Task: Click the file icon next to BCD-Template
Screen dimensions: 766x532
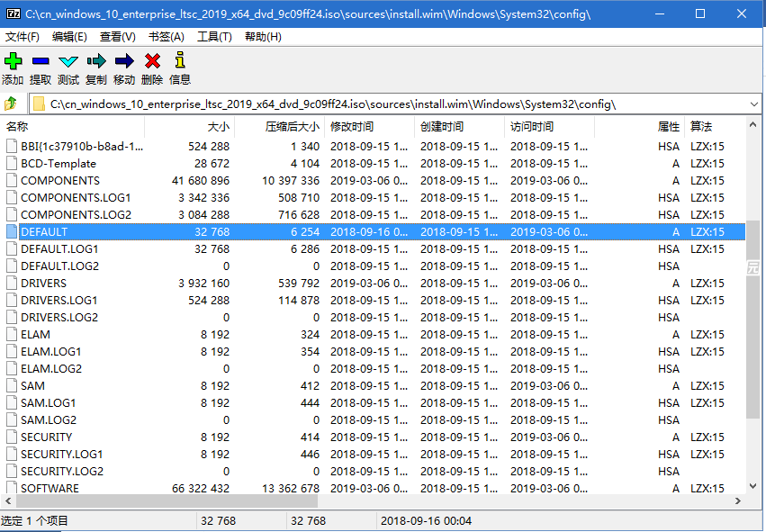Action: [x=12, y=163]
